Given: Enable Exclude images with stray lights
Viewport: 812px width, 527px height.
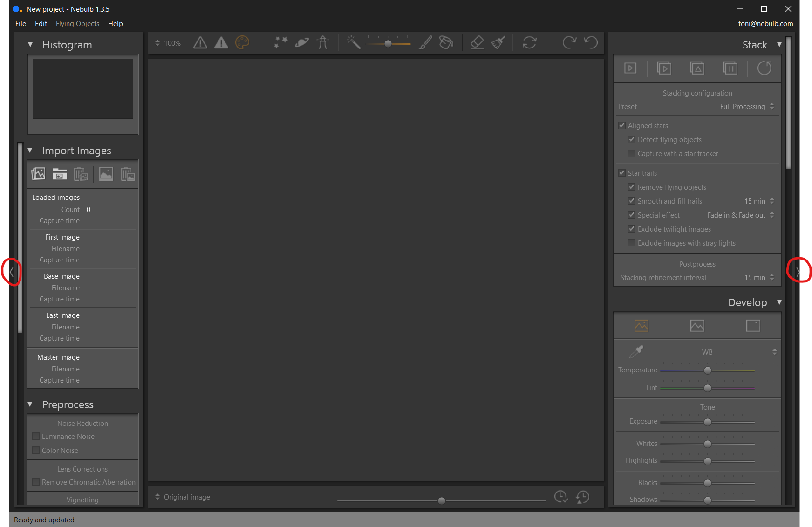Looking at the screenshot, I should coord(632,243).
